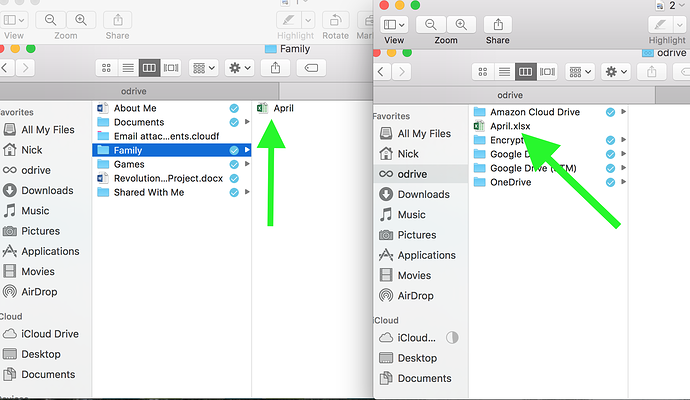Open Action gear menu in right Finder

point(616,72)
